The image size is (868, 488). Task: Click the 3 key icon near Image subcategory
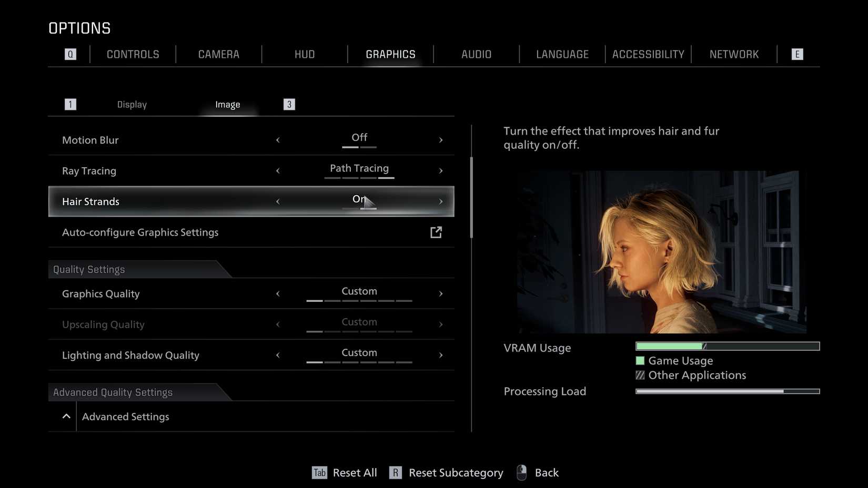click(x=289, y=104)
